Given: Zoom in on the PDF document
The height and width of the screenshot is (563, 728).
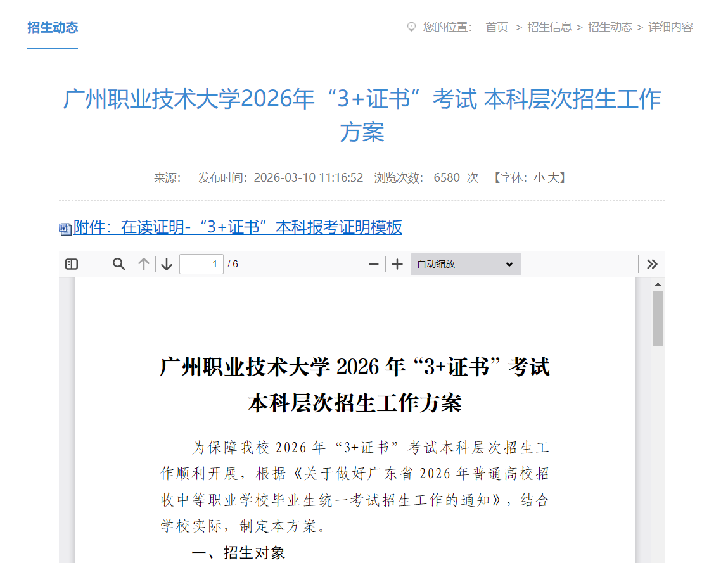Looking at the screenshot, I should pos(397,264).
